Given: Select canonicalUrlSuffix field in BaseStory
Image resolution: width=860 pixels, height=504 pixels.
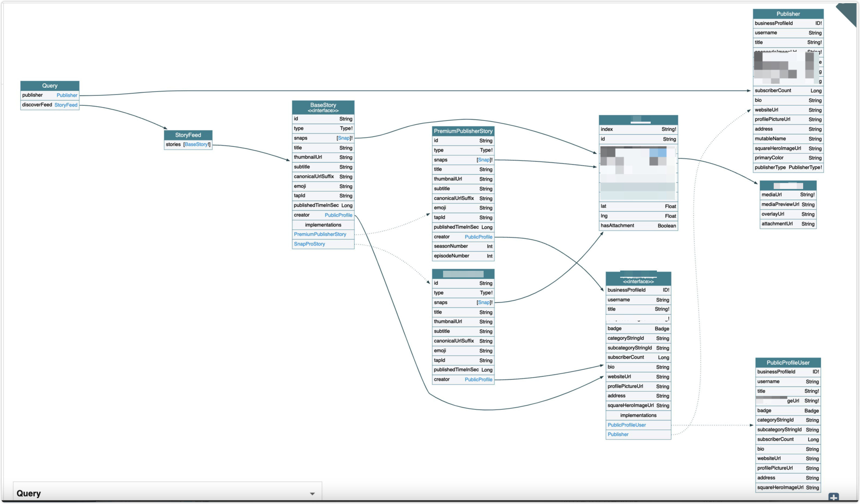Looking at the screenshot, I should (x=323, y=176).
